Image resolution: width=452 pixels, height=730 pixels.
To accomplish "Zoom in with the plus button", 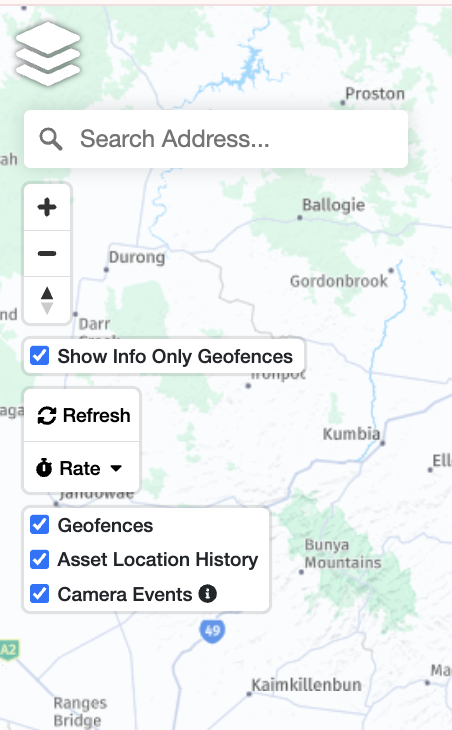I will pyautogui.click(x=47, y=207).
